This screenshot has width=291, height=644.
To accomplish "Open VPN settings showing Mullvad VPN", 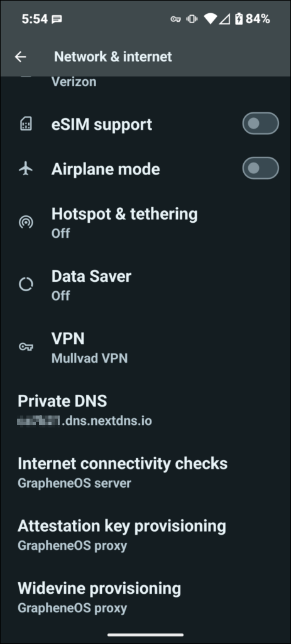I will pos(146,347).
